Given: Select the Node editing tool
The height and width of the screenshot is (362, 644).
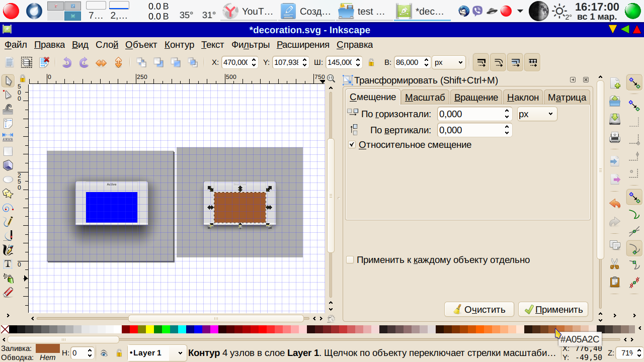Looking at the screenshot, I should click(8, 95).
